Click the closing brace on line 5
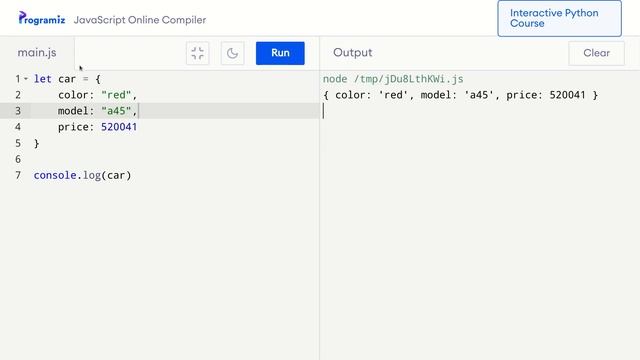640x360 pixels. pyautogui.click(x=36, y=143)
